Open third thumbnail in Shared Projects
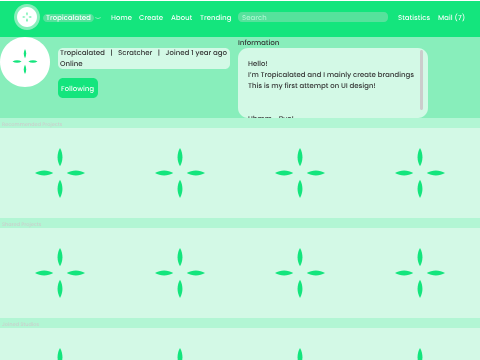The height and width of the screenshot is (360, 480). point(300,273)
